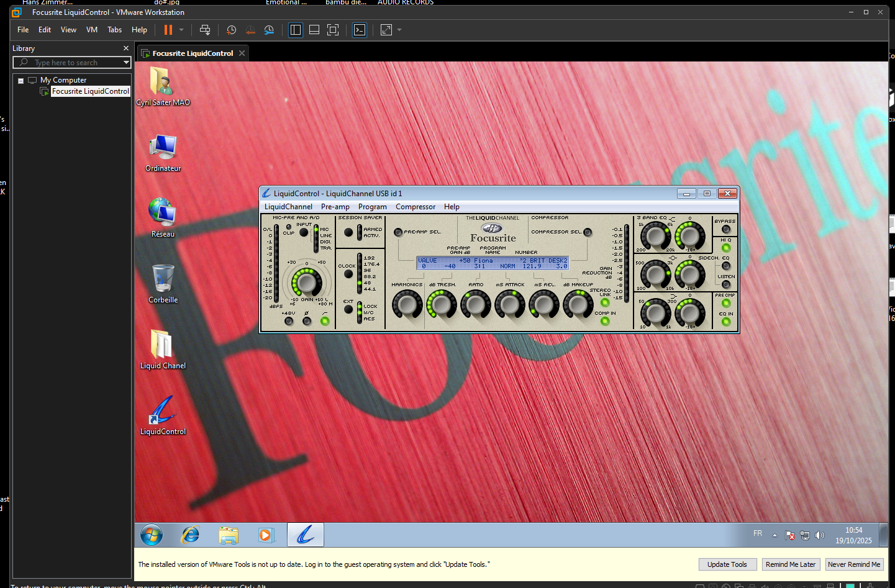The width and height of the screenshot is (895, 588).
Task: Click the Harmonics knob
Action: (407, 305)
